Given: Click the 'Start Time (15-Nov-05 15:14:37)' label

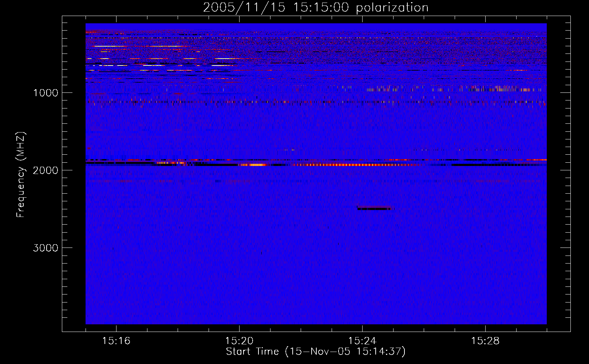Looking at the screenshot, I should point(316,352).
